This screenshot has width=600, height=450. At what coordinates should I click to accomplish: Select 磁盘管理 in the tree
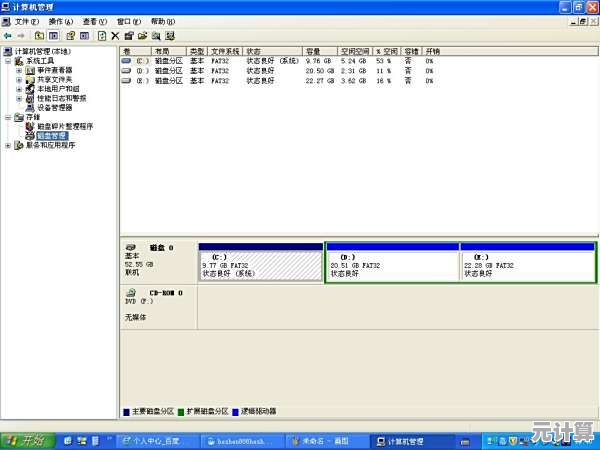click(x=52, y=135)
